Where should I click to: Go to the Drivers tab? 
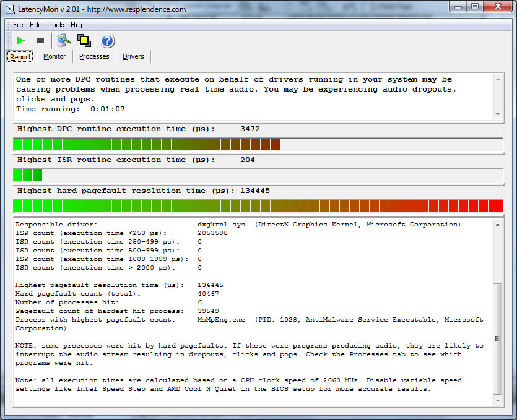pos(133,56)
